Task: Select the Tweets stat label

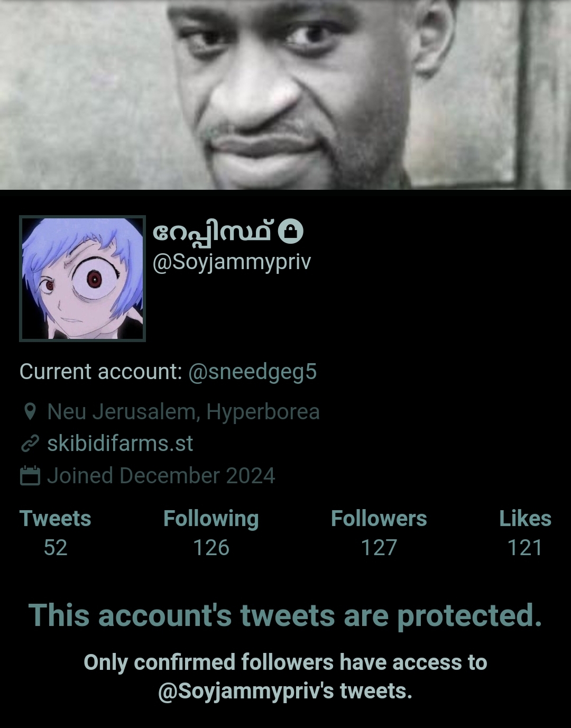Action: pos(56,519)
